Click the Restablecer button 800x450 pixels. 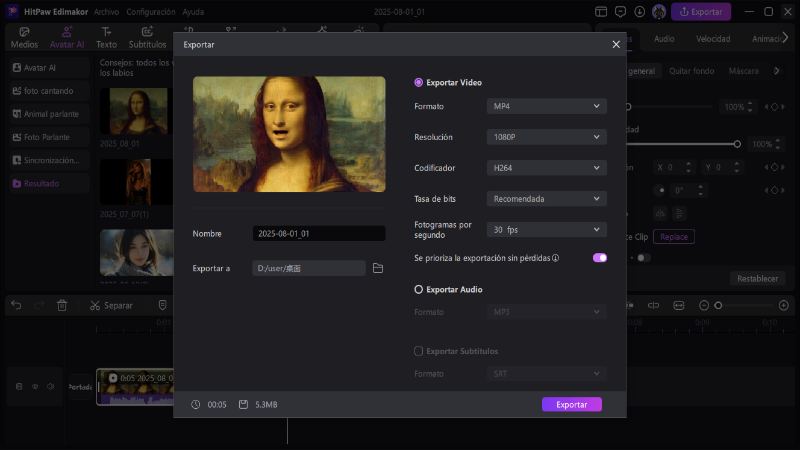(x=757, y=279)
